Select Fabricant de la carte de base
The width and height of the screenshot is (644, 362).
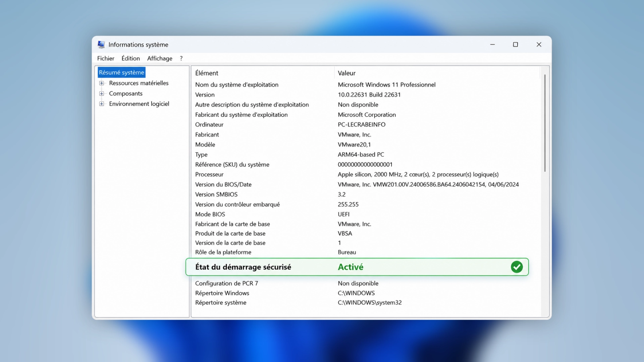coord(232,224)
